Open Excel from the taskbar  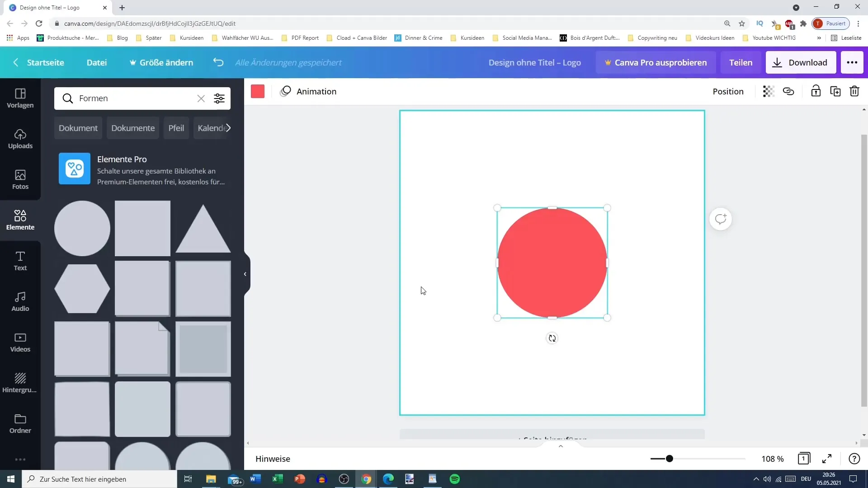pos(278,479)
